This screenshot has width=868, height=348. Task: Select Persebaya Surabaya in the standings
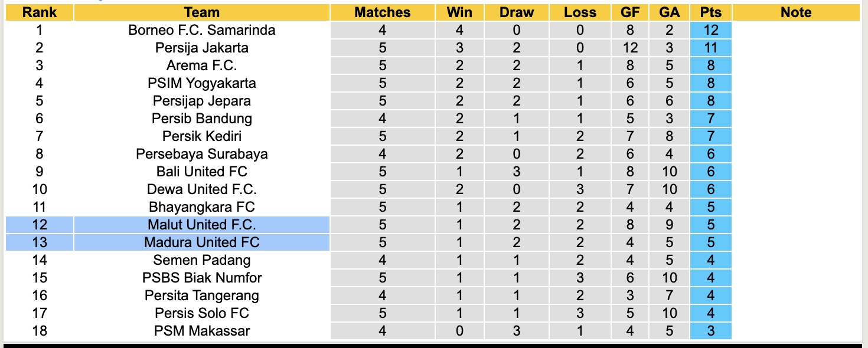pyautogui.click(x=201, y=154)
